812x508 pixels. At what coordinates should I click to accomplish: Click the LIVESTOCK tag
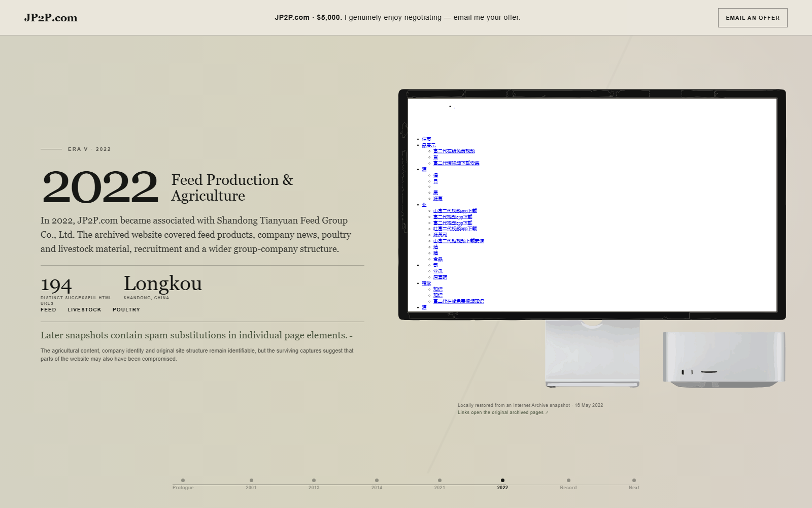point(84,310)
